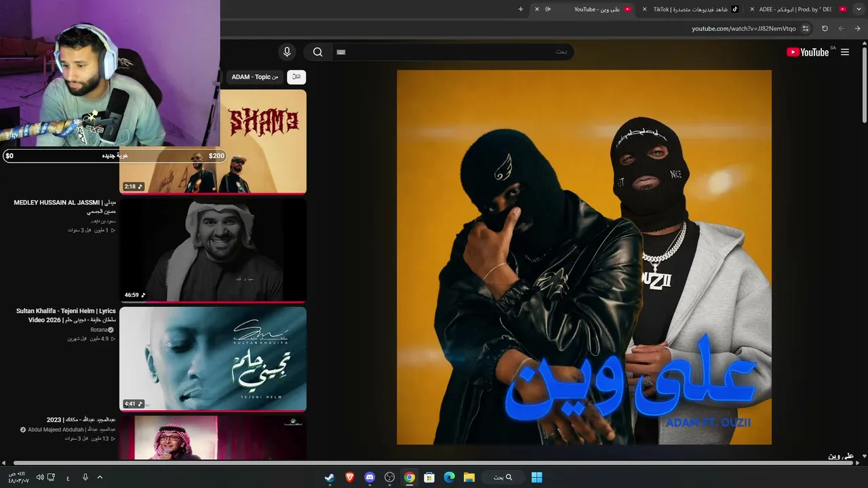Open OBS Studio from the taskbar
868x488 pixels.
coord(389,477)
